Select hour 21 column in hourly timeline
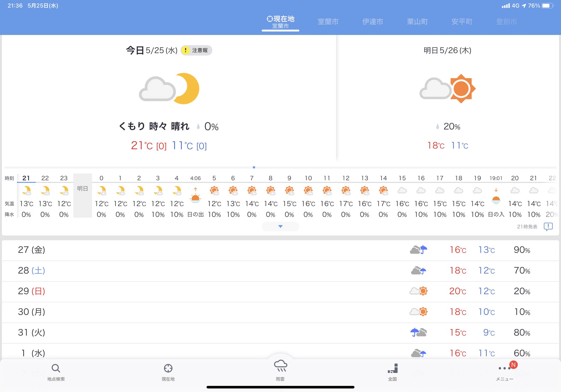 coord(26,196)
